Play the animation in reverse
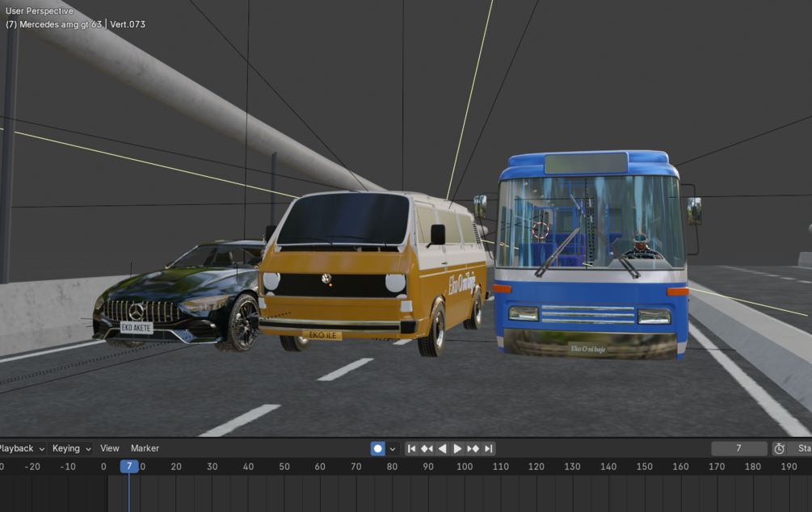The height and width of the screenshot is (512, 812). [441, 448]
